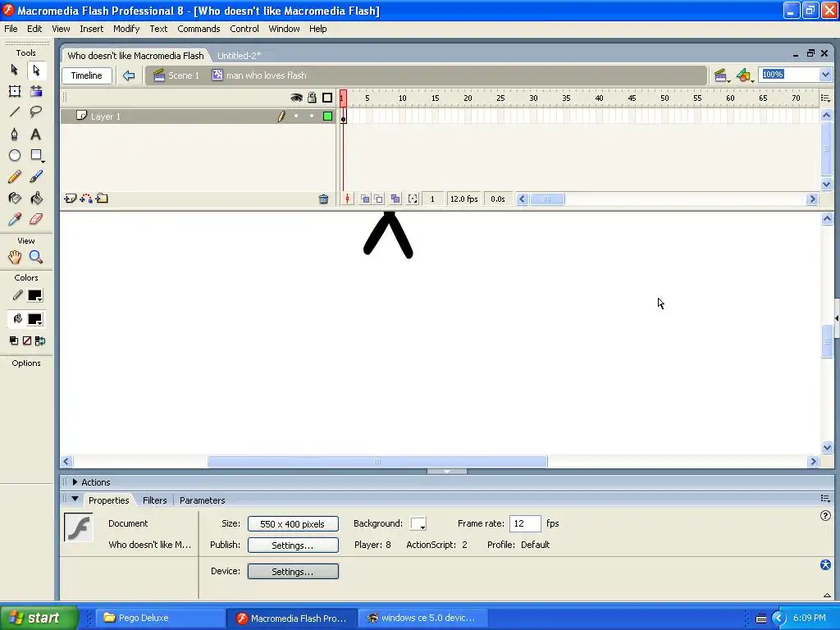The width and height of the screenshot is (840, 630).
Task: Click the Black and White colors icon
Action: 14,340
